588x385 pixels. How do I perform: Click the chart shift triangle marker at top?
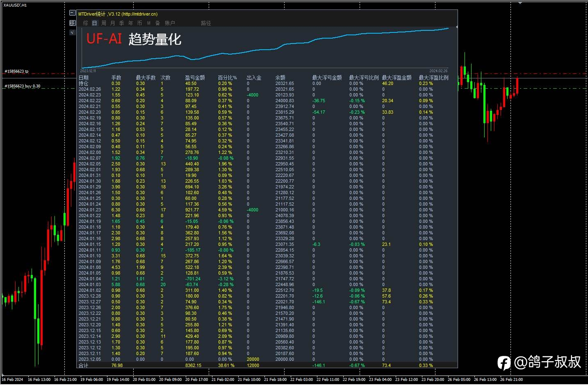tap(520, 2)
